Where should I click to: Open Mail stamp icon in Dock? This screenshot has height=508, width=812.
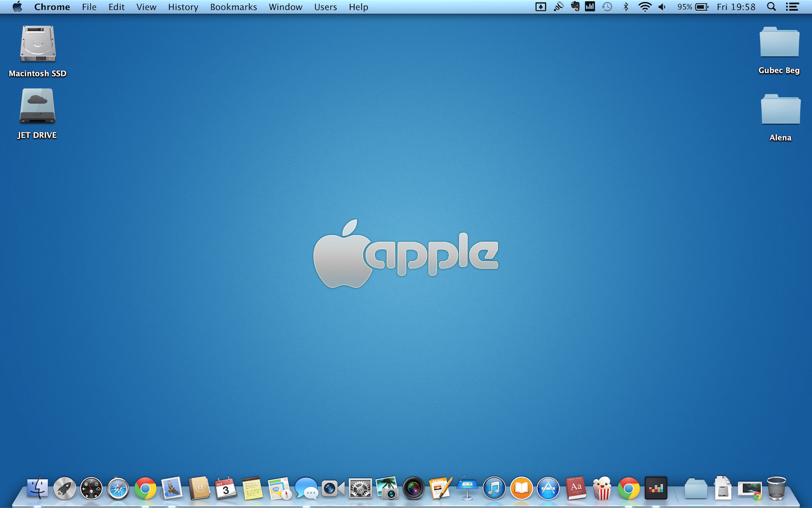point(172,488)
